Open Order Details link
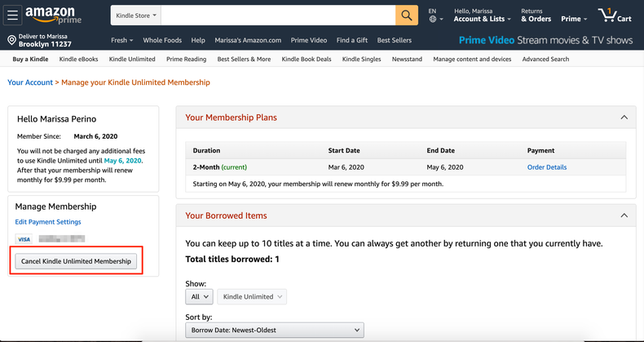This screenshot has width=644, height=342. tap(547, 167)
